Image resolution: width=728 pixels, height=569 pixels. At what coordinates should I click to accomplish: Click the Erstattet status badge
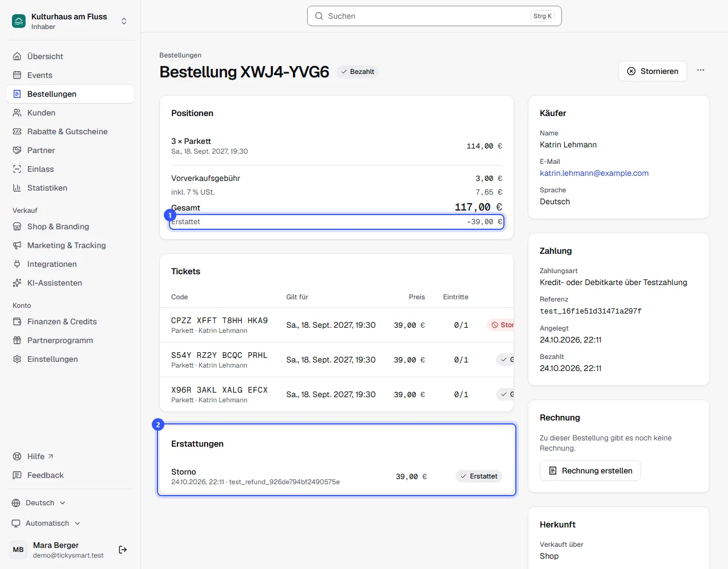tap(479, 476)
